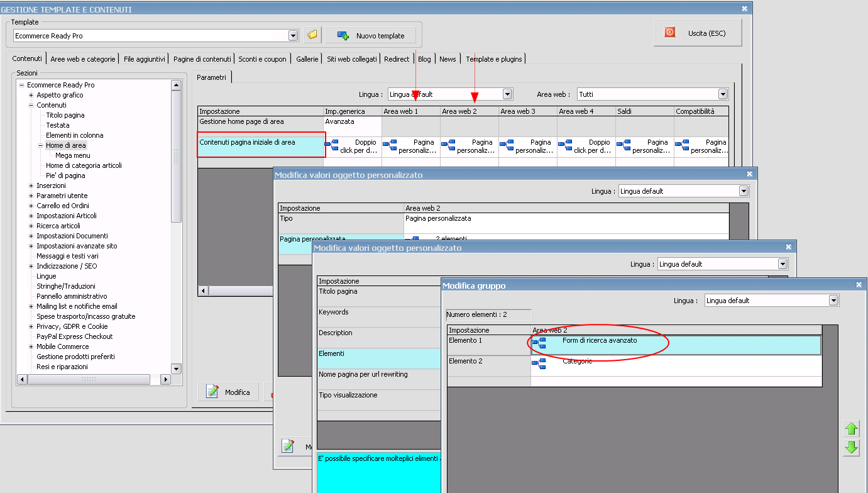868x493 pixels.
Task: Click the Compatibilità column object icon
Action: pos(683,146)
